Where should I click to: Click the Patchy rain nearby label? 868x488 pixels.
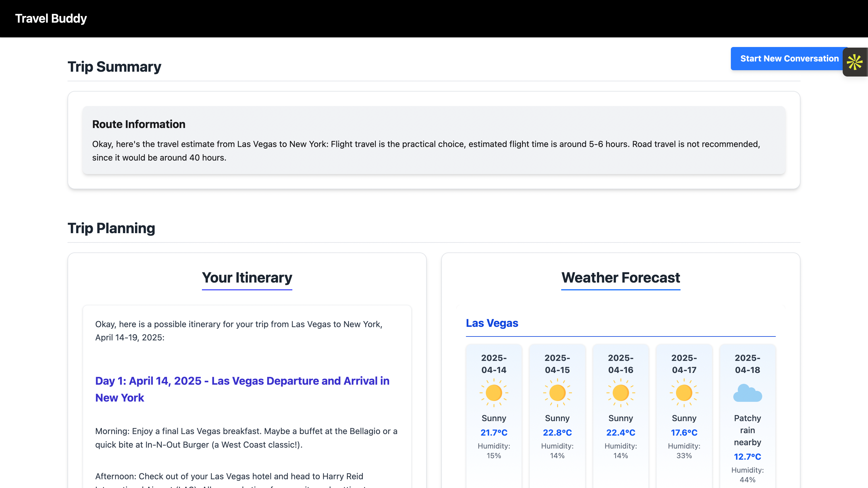click(x=747, y=430)
